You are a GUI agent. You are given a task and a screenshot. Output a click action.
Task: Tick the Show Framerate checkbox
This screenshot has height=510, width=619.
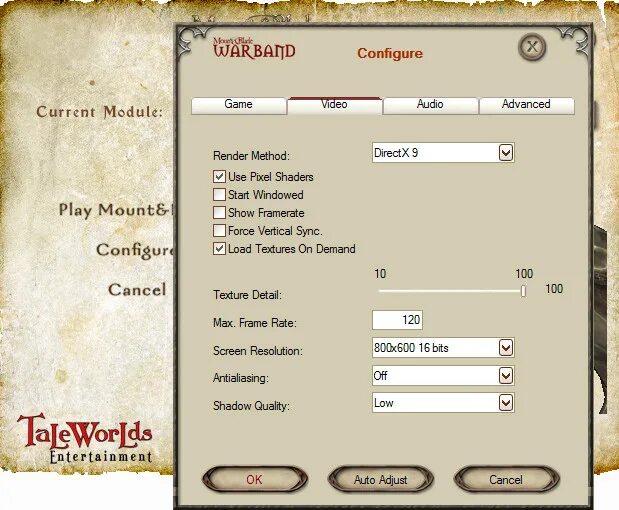pos(219,213)
